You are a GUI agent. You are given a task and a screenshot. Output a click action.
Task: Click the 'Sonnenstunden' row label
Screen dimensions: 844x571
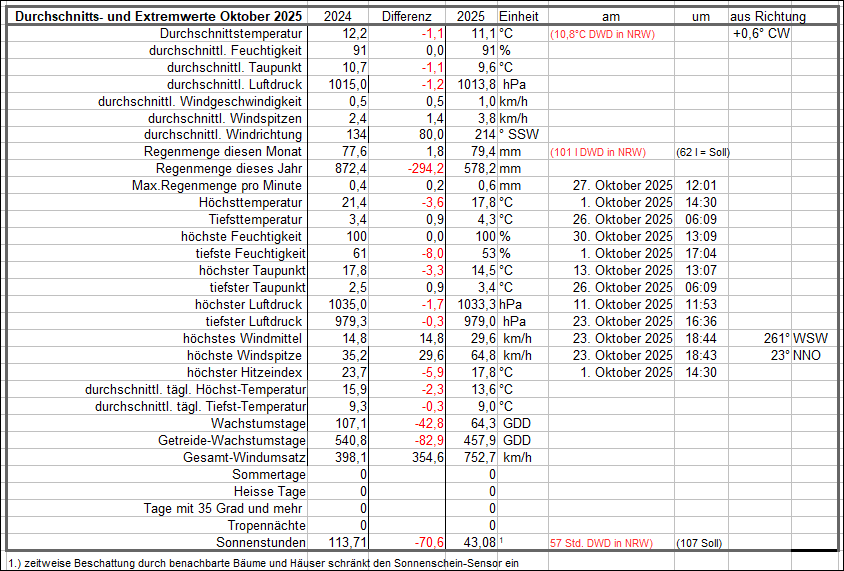click(262, 542)
